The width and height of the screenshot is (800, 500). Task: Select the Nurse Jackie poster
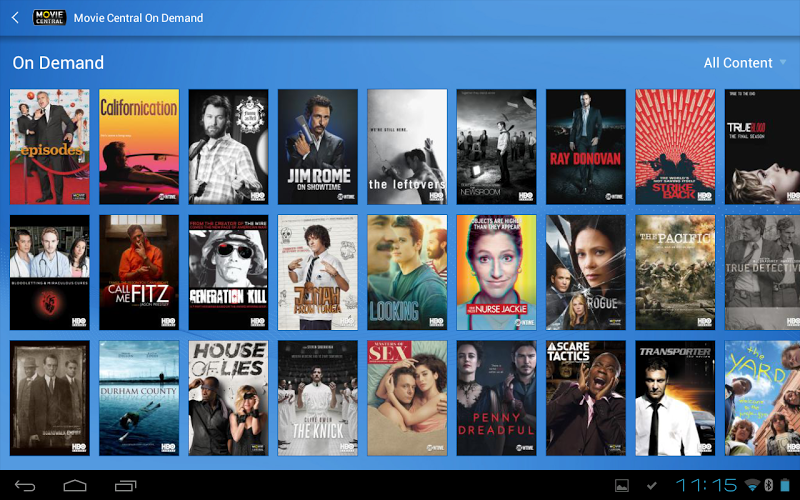[496, 272]
